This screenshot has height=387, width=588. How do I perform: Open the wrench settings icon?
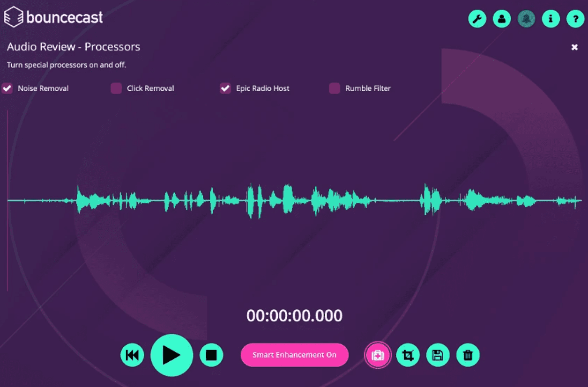click(477, 19)
